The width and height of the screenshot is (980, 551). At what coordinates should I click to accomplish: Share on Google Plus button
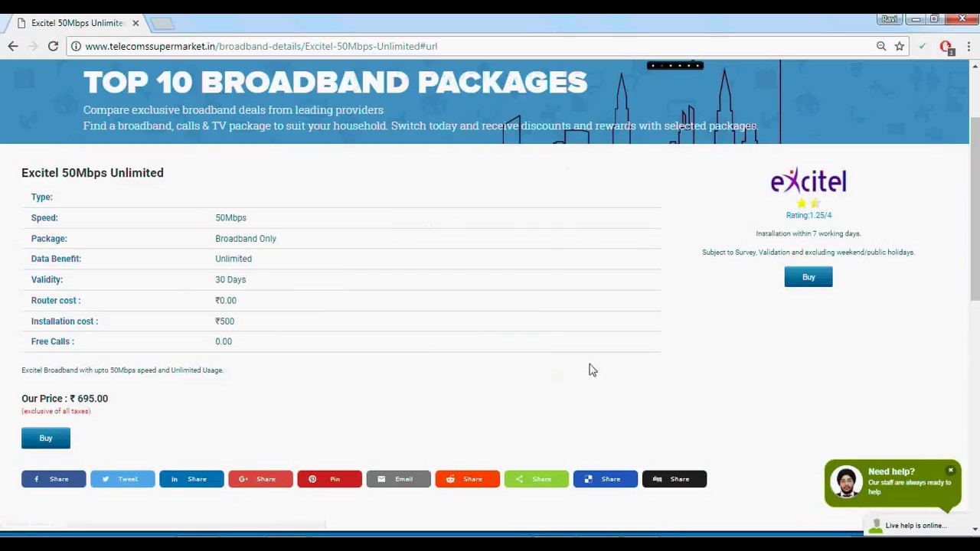[260, 479]
